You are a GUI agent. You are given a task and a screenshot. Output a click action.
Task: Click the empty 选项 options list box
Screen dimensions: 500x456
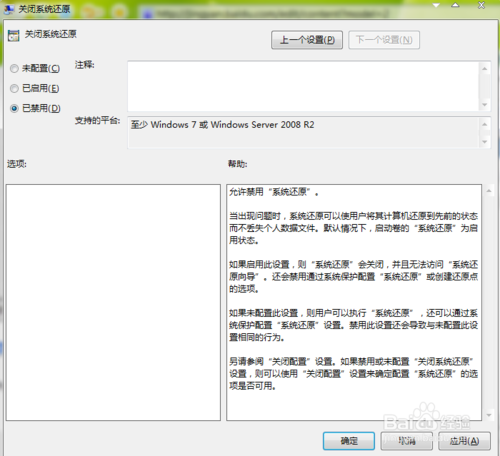point(113,302)
